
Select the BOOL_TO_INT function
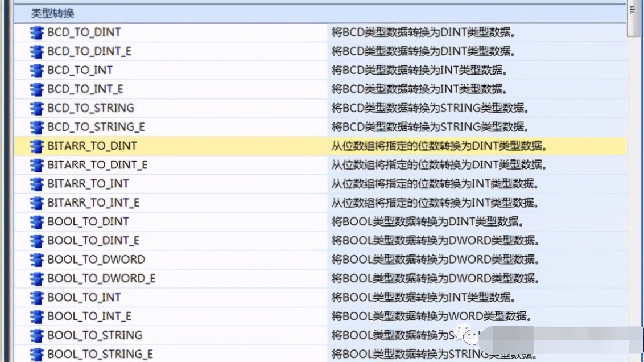click(84, 297)
